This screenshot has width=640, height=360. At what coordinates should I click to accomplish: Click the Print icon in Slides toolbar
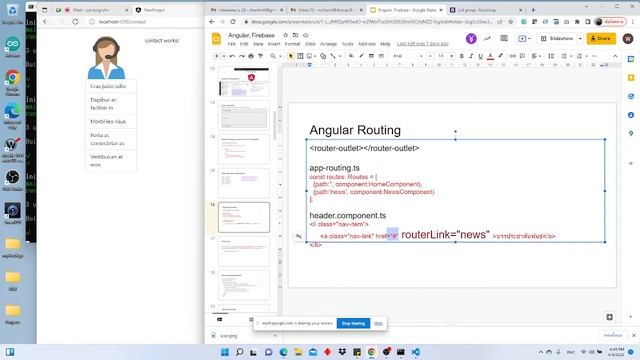pos(251,56)
